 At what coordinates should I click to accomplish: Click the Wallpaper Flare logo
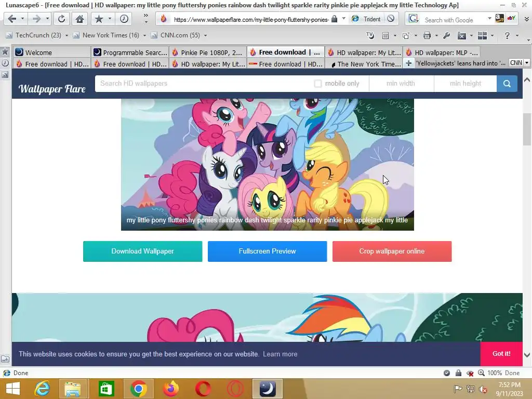pyautogui.click(x=52, y=89)
